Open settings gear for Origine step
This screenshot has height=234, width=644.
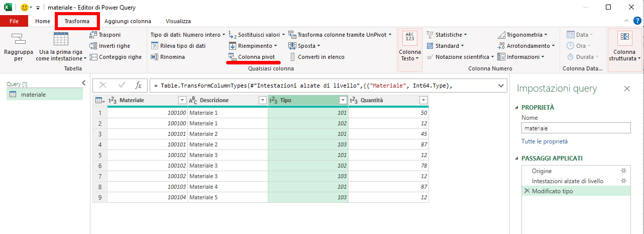coord(623,171)
